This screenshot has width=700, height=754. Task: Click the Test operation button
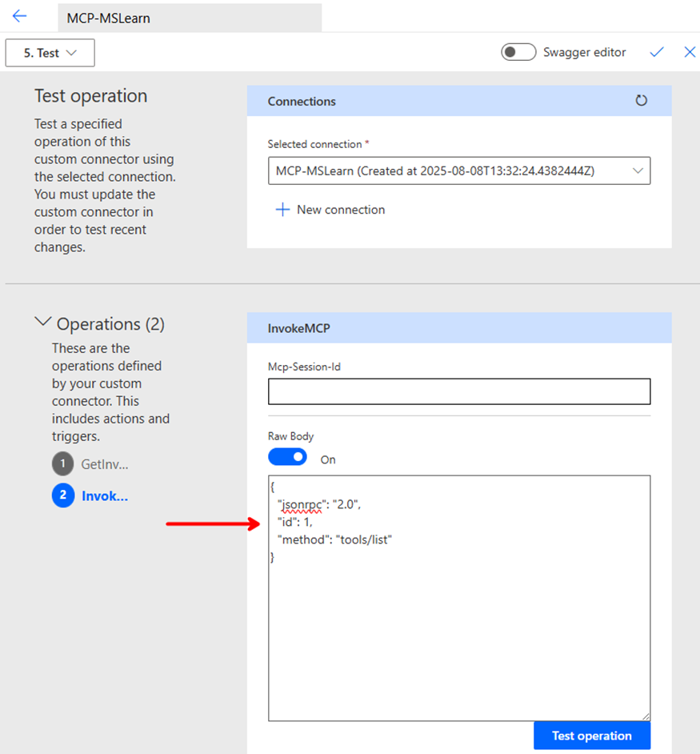[592, 736]
